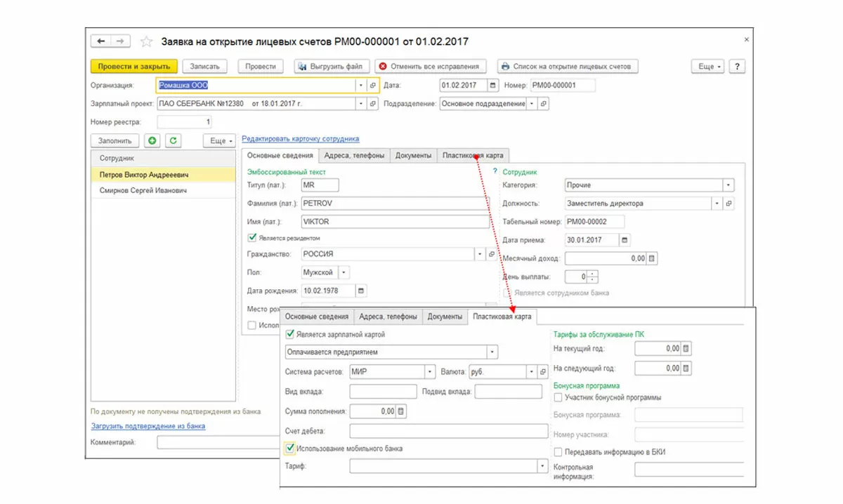Click the back navigation arrow
Viewport: 843px width, 504px height.
[x=102, y=41]
